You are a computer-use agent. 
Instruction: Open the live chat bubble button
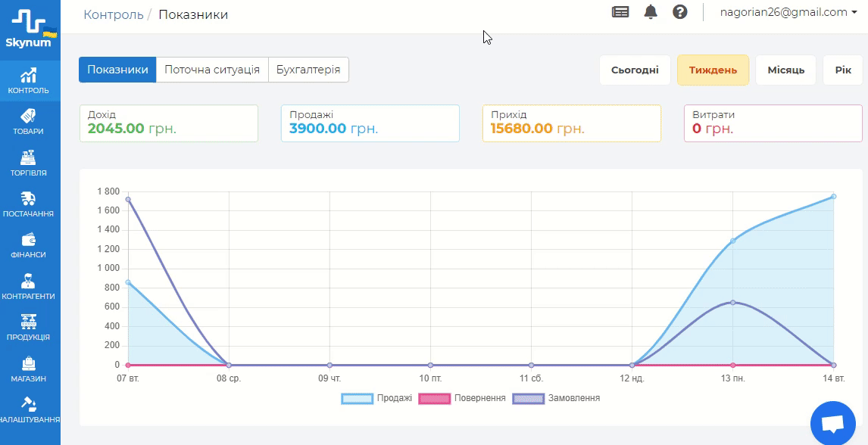[832, 425]
